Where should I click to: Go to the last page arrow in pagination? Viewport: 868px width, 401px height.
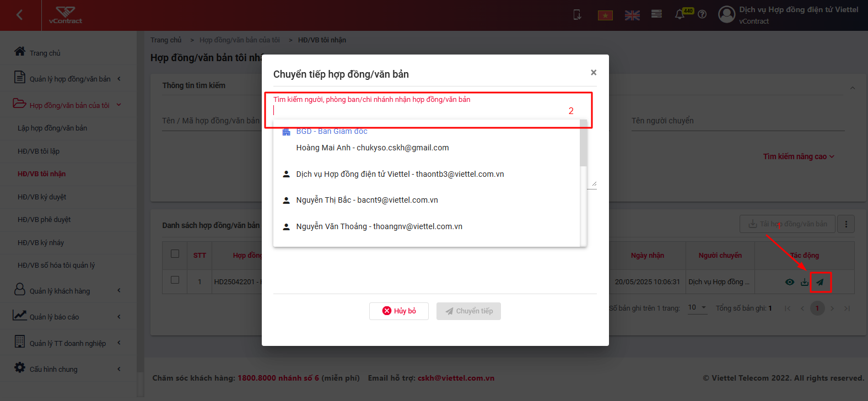pyautogui.click(x=847, y=308)
